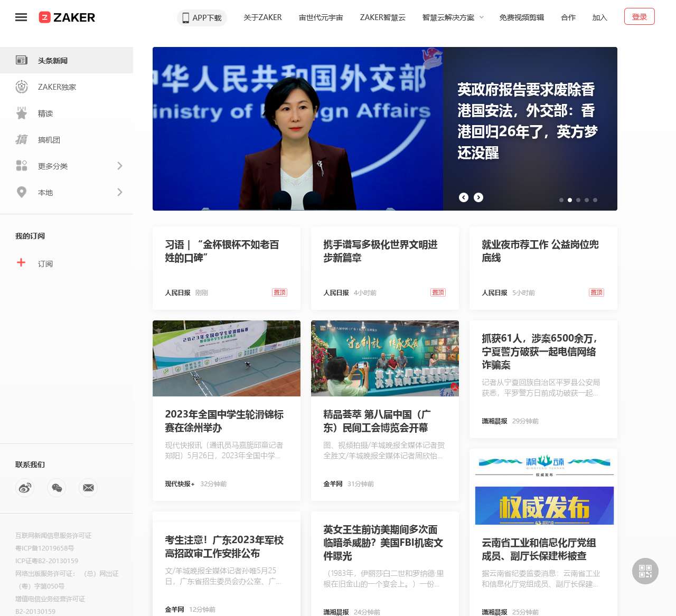Click the foreign ministry spokesperson banner image
Viewport: 676px width, 616px height.
pos(298,129)
